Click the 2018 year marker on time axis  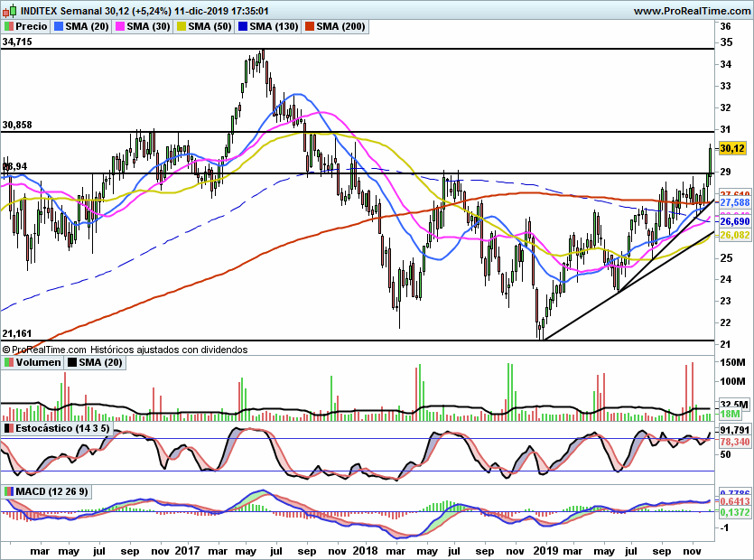[x=364, y=549]
